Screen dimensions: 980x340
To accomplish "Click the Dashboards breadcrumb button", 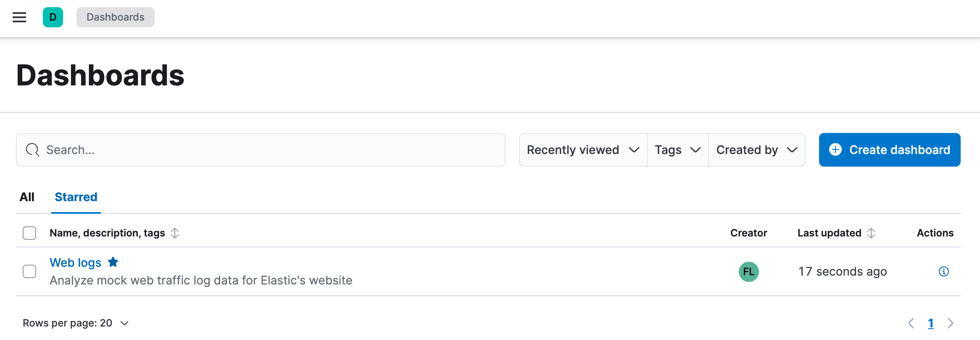I will coord(115,17).
